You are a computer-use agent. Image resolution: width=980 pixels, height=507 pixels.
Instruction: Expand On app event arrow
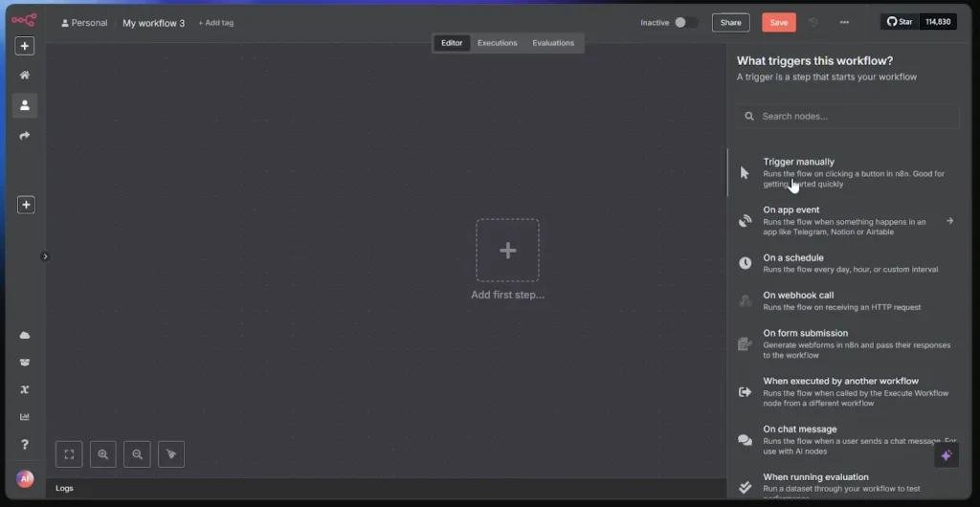coord(950,220)
